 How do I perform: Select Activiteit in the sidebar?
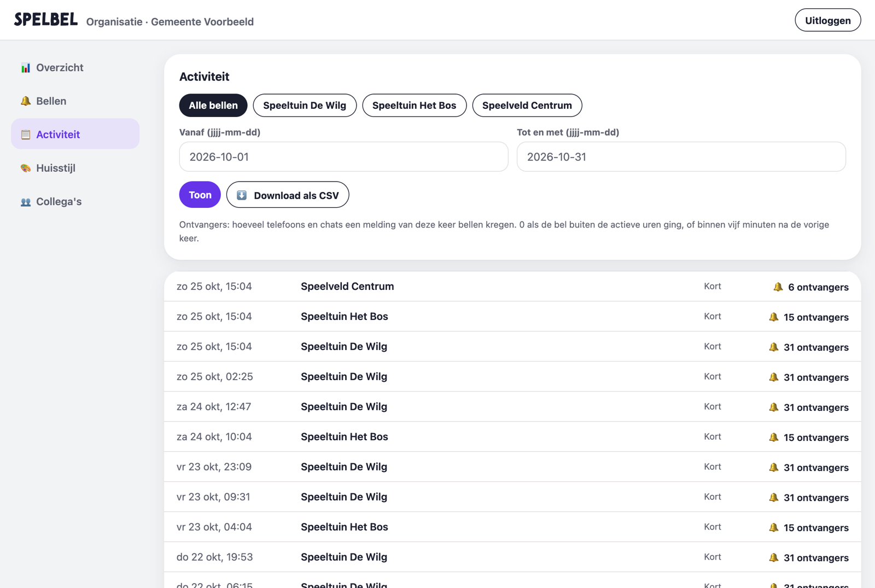click(x=75, y=134)
